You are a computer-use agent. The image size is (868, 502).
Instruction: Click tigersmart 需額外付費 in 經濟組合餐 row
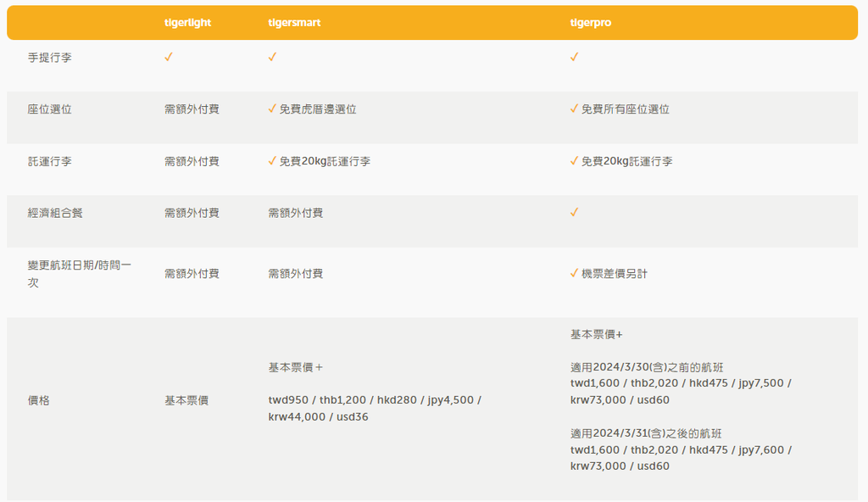coord(296,213)
